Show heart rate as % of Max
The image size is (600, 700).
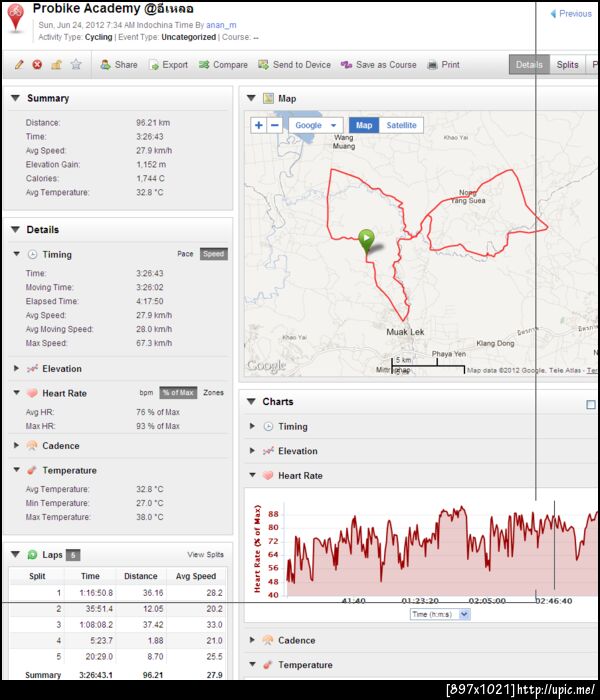tap(178, 393)
